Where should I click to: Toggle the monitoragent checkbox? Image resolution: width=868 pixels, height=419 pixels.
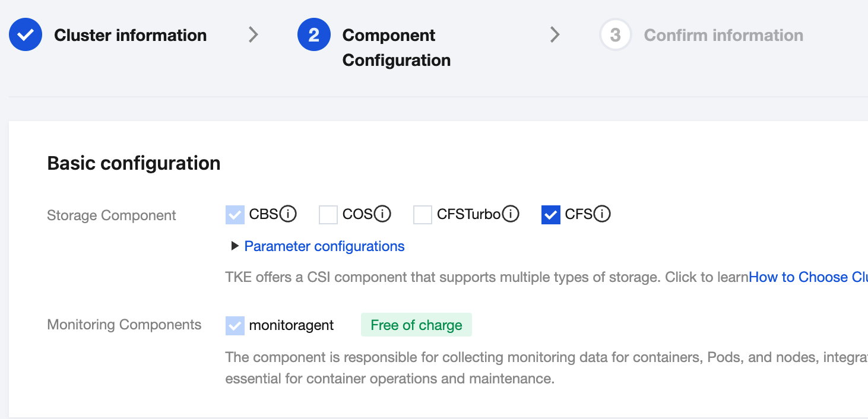[235, 325]
